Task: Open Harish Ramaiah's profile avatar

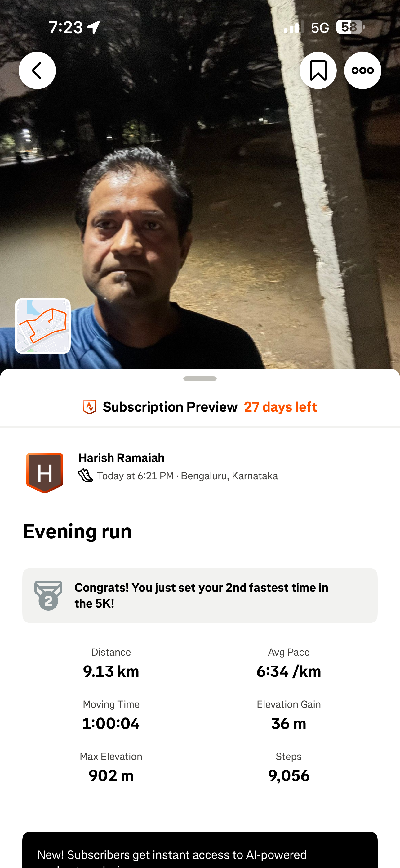Action: tap(45, 473)
